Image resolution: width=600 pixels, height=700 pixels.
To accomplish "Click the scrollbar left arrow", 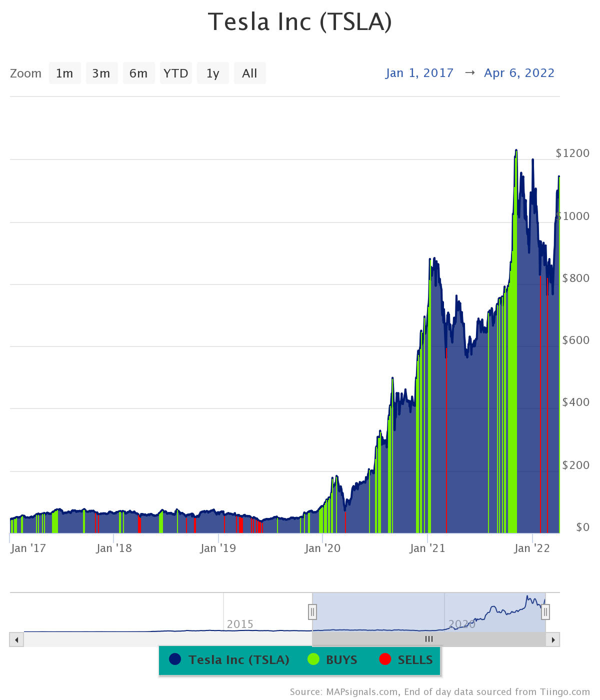I will (16, 639).
